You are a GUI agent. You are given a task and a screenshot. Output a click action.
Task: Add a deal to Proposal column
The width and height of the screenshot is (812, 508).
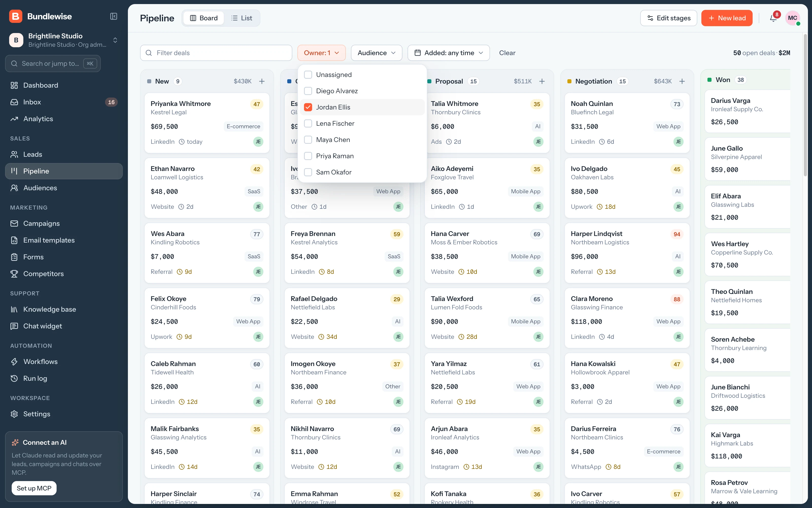tap(542, 81)
